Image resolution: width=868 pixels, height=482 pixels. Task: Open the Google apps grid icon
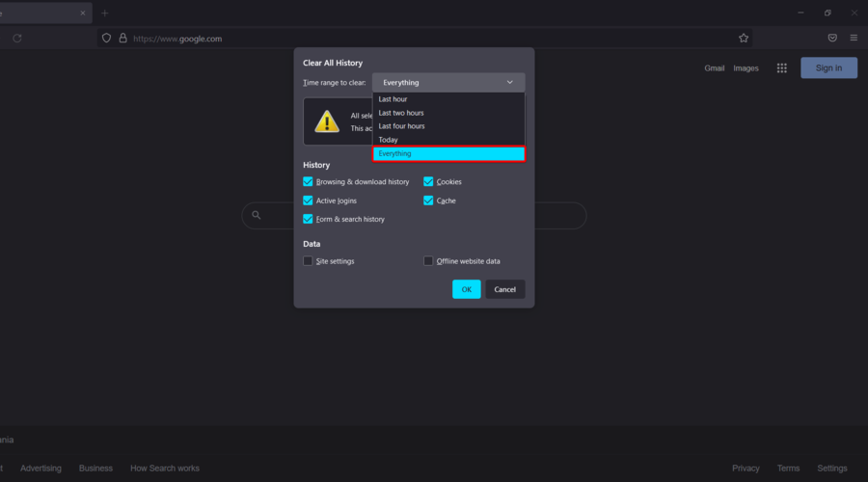tap(782, 68)
